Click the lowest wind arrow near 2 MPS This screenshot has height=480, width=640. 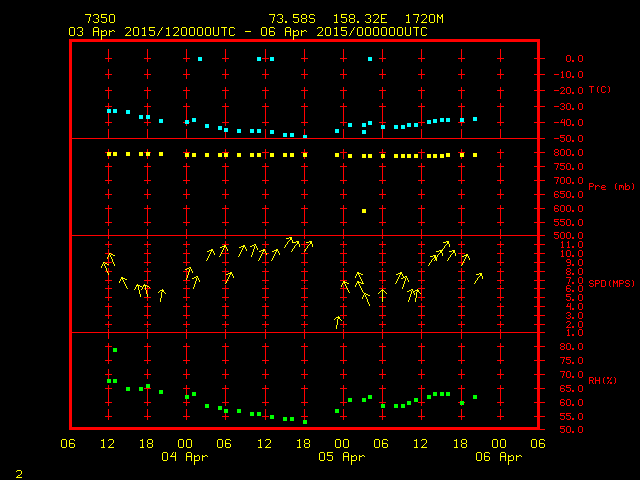[x=338, y=322]
